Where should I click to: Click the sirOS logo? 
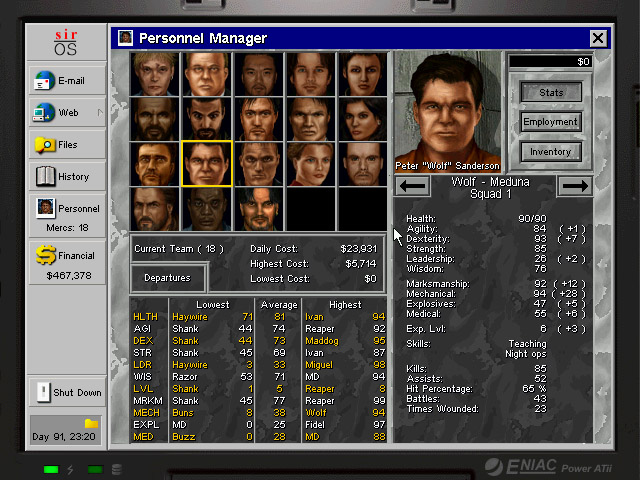tap(66, 42)
